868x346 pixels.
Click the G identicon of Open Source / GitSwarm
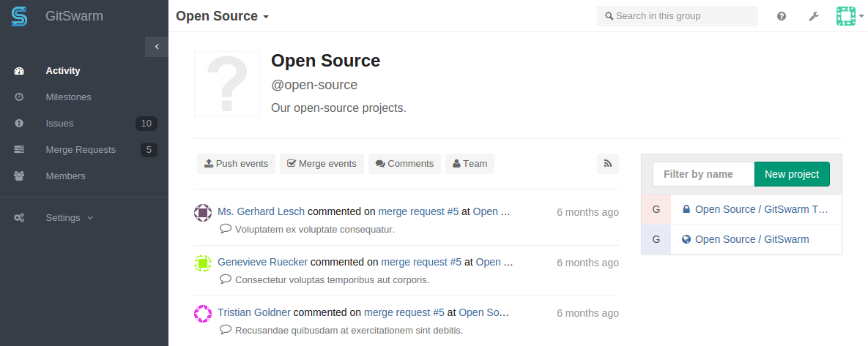pyautogui.click(x=656, y=239)
